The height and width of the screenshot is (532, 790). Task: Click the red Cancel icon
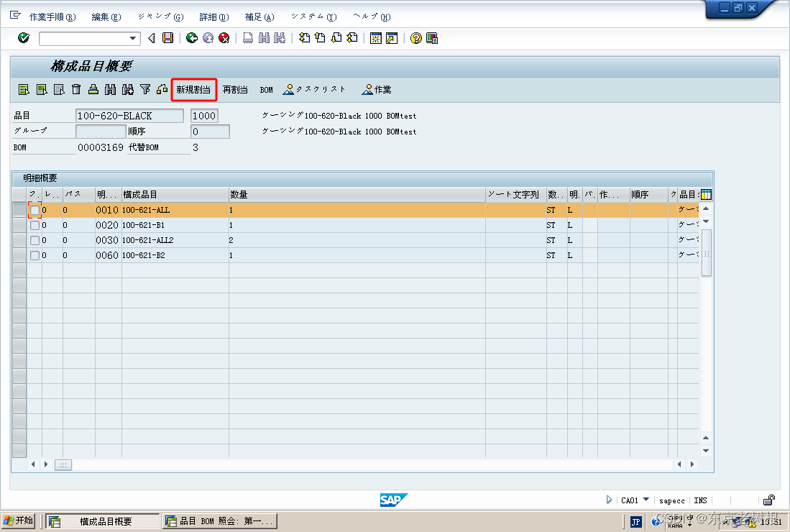(x=223, y=38)
